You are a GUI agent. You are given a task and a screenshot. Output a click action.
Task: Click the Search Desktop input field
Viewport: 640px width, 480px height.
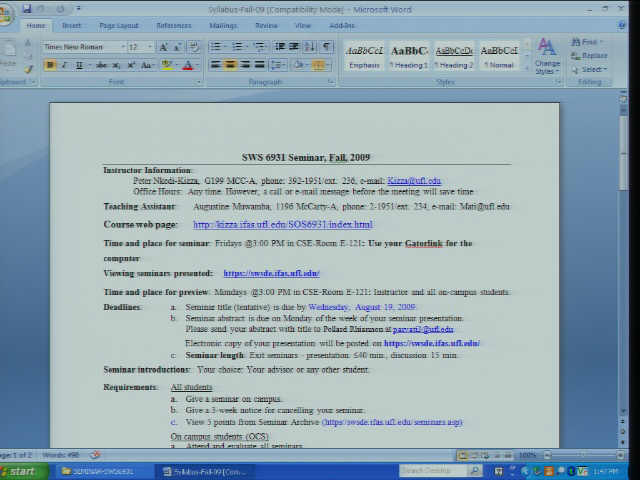coord(433,471)
